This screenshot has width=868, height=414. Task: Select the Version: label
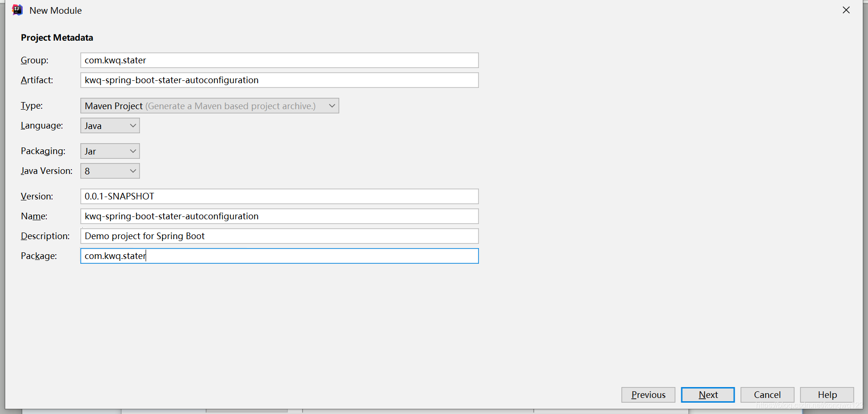tap(37, 196)
